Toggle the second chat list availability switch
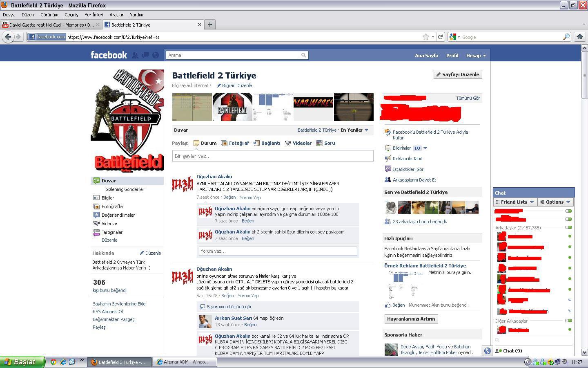588x368 pixels. [568, 219]
